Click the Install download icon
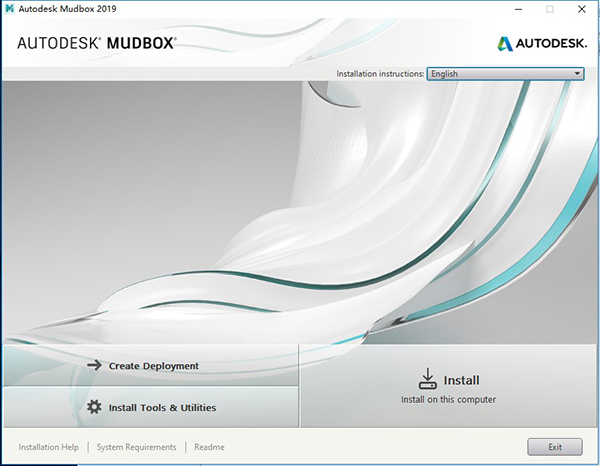Image resolution: width=600 pixels, height=466 pixels. point(427,378)
